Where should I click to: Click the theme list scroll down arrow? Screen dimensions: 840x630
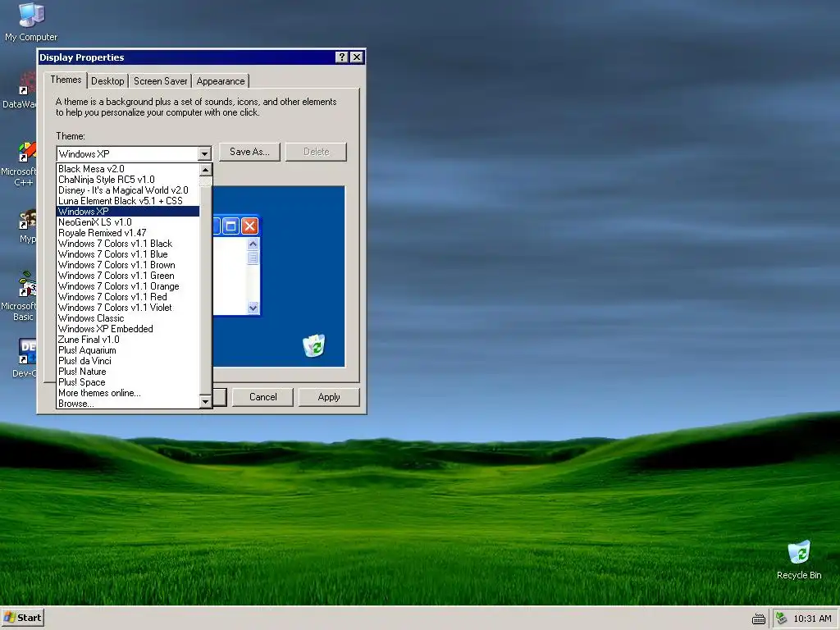click(206, 401)
